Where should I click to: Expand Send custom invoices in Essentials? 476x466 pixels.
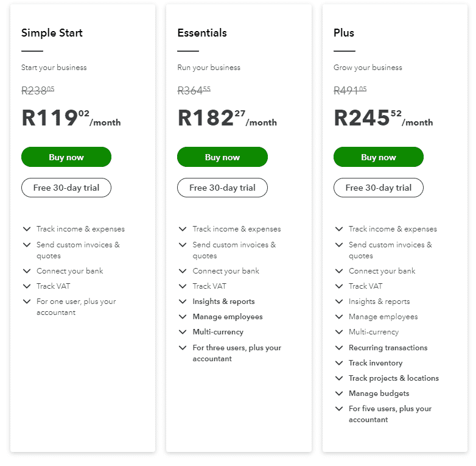point(183,245)
